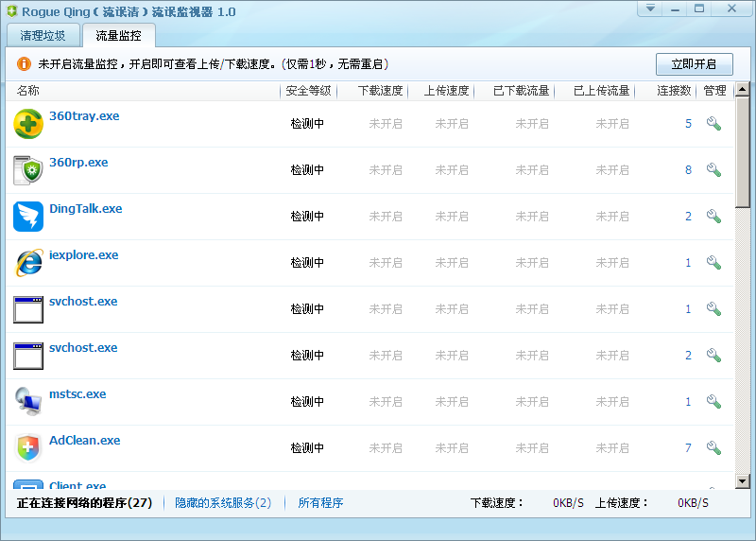Click the 360tray.exe process icon

28,124
